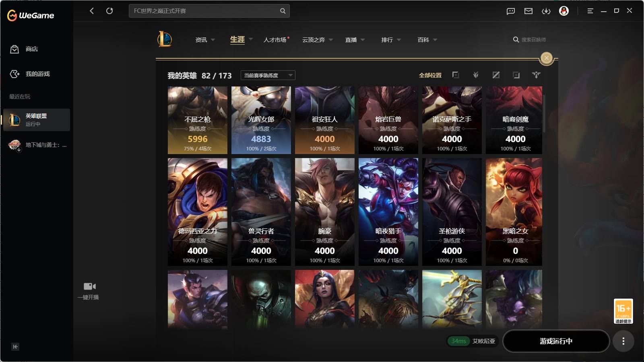Expand the 资讯 menu
The image size is (644, 362).
point(205,40)
